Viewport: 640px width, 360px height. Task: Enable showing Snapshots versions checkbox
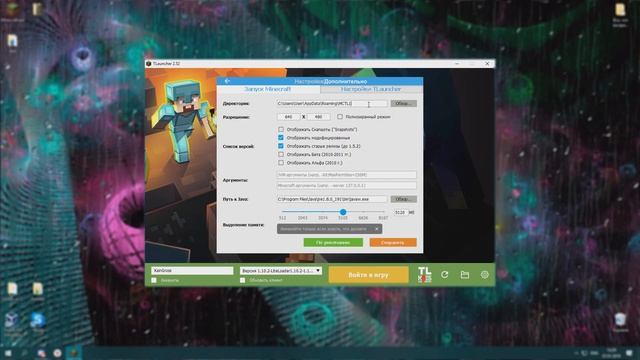tap(281, 129)
